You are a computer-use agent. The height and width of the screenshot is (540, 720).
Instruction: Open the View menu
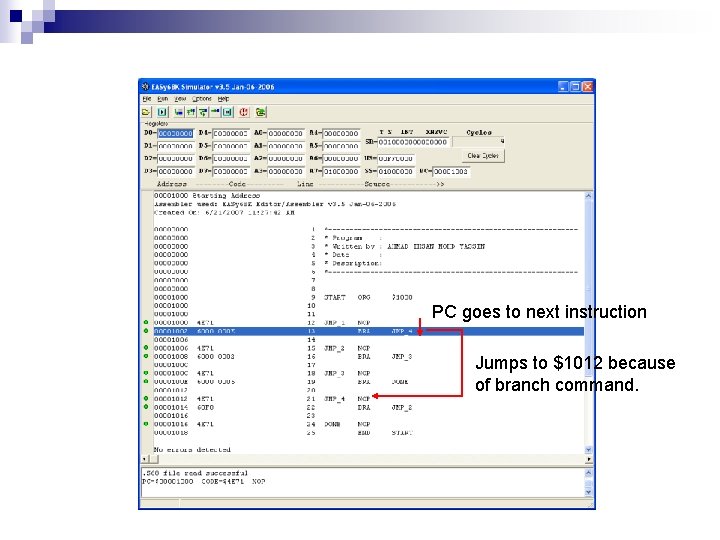click(180, 99)
